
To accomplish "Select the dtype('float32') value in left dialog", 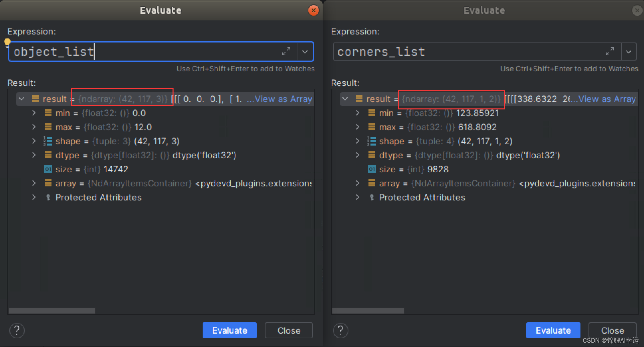I will click(x=204, y=155).
